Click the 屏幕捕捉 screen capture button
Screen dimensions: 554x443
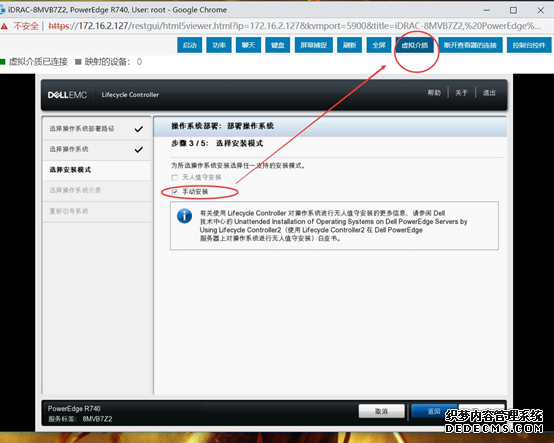pos(314,45)
